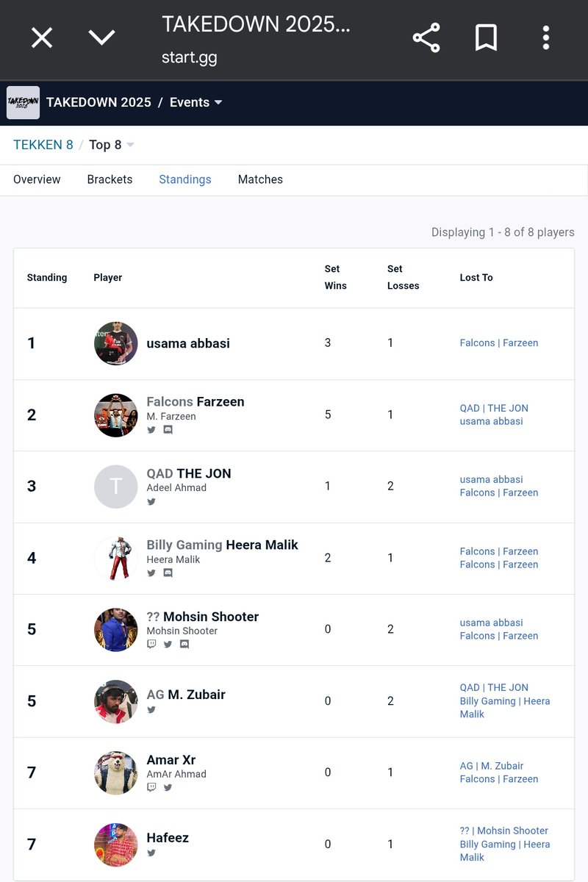Viewport: 588px width, 882px height.
Task: Click the TAKEDOWN 2025 tournament logo
Action: tap(23, 102)
